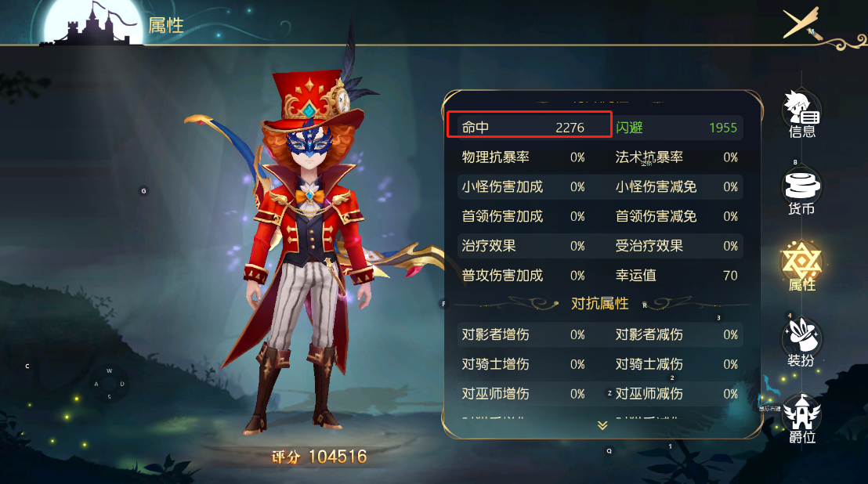868x484 pixels.
Task: Click the 评分 104516 score label
Action: 319,457
